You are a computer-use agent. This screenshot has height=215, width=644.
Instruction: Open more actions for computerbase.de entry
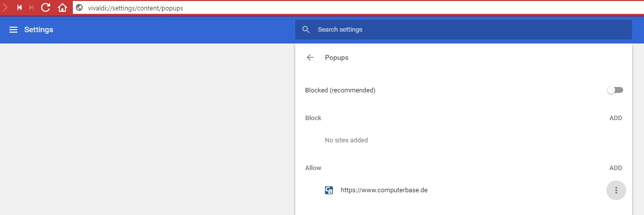coord(616,190)
